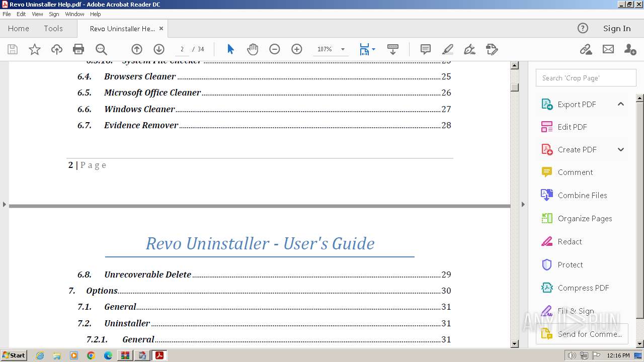Click the Fit Width page icon
The image size is (644, 362).
point(364,49)
